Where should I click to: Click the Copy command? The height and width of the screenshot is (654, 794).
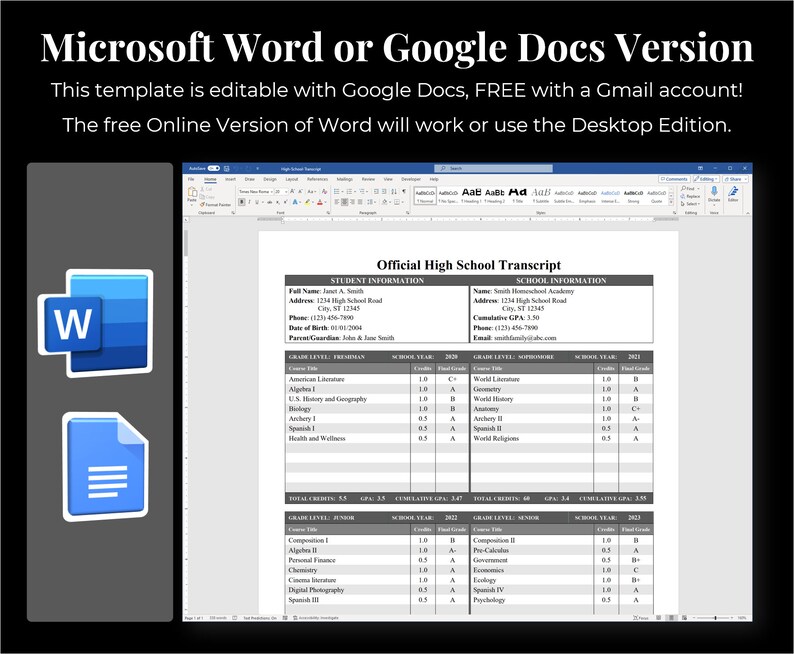207,197
